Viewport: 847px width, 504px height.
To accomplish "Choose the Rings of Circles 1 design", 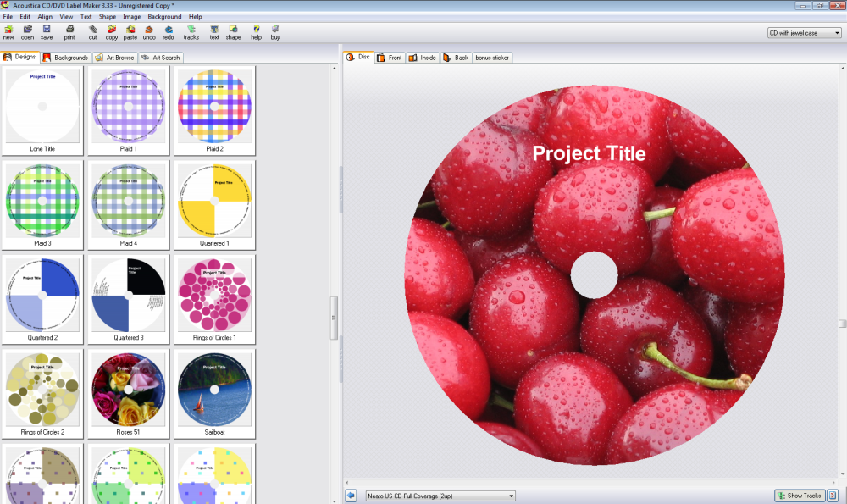I will pos(214,300).
